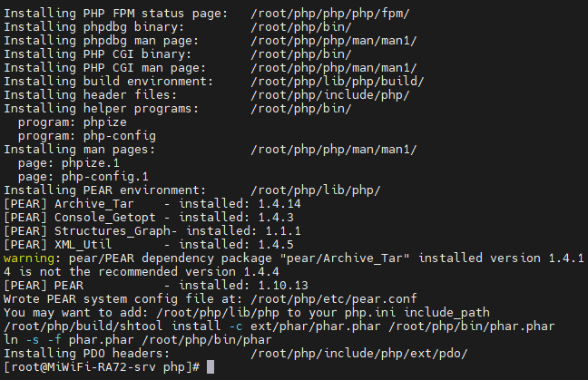The width and height of the screenshot is (588, 380).
Task: Click the build environment path /root/php/lib/php/build/
Action: tap(338, 82)
